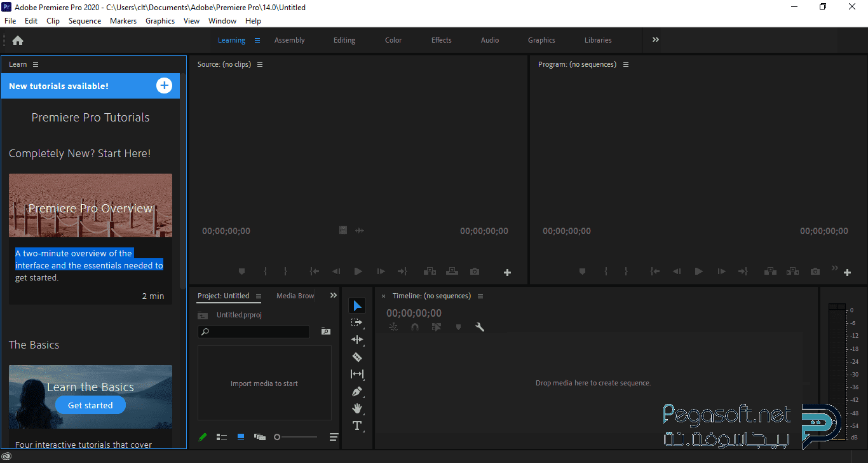
Task: Open the Media Browser tab
Action: coord(295,296)
